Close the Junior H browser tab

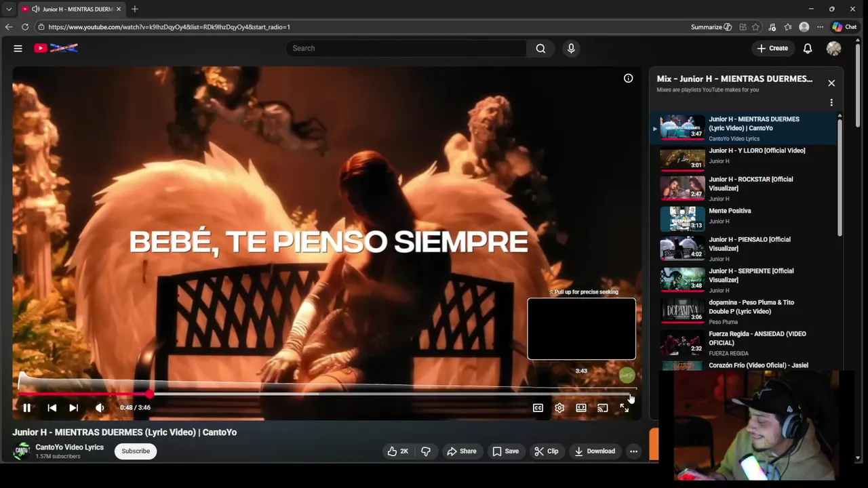[119, 9]
